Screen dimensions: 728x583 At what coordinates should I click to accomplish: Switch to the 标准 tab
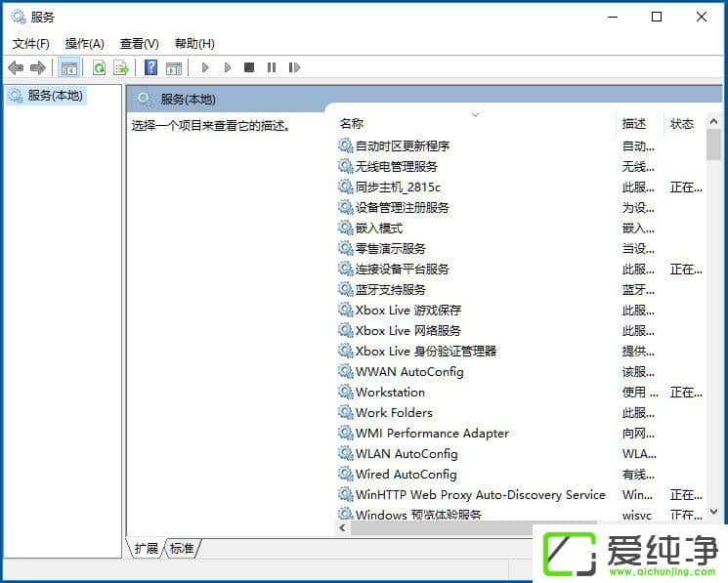tap(182, 549)
